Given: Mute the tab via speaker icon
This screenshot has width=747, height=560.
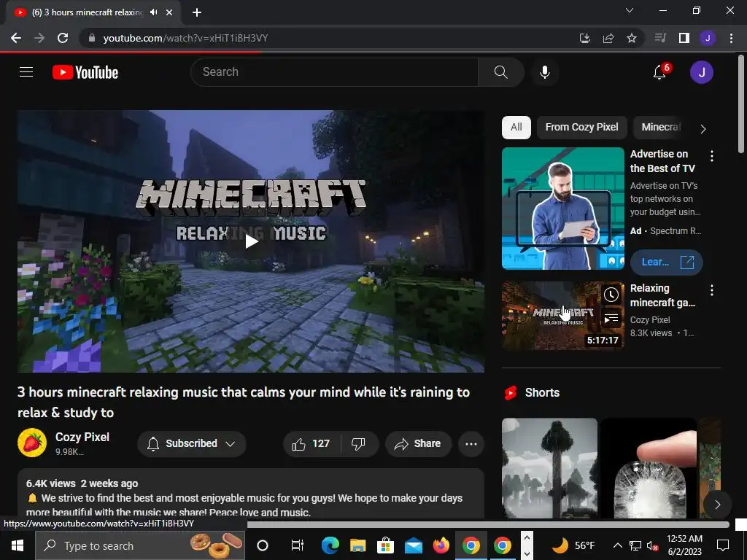Looking at the screenshot, I should click(x=153, y=12).
